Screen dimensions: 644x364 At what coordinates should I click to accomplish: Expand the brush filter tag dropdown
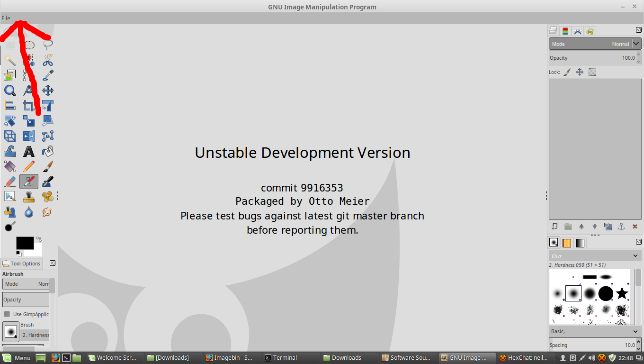click(636, 256)
